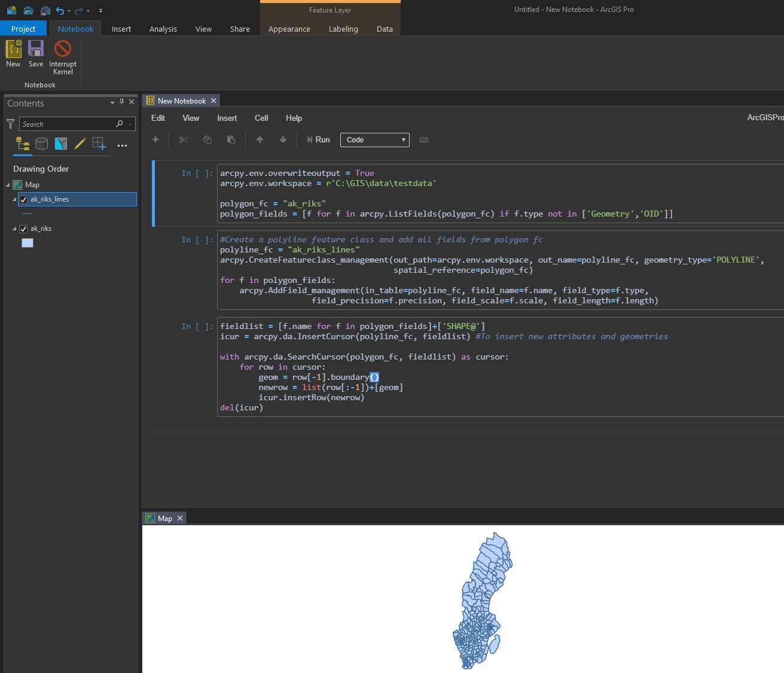Click the Contents filter funnel icon
This screenshot has height=673, width=784.
(x=10, y=124)
